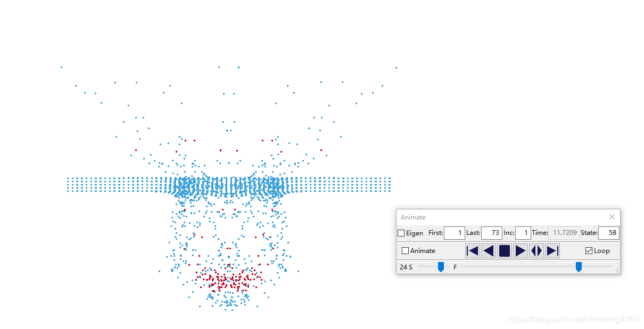This screenshot has height=329, width=644.
Task: Enable the Eigen checkbox
Action: (x=401, y=233)
